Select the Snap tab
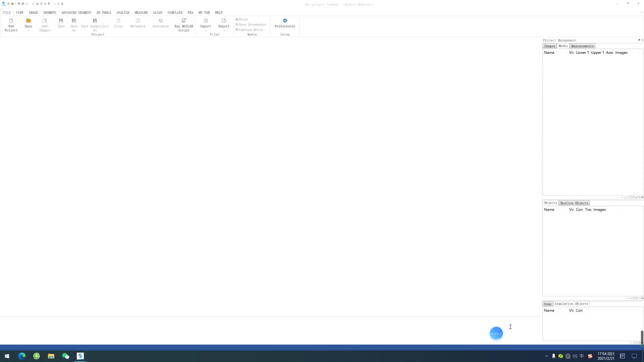Viewport: 644px width, 362px height. 547,304
